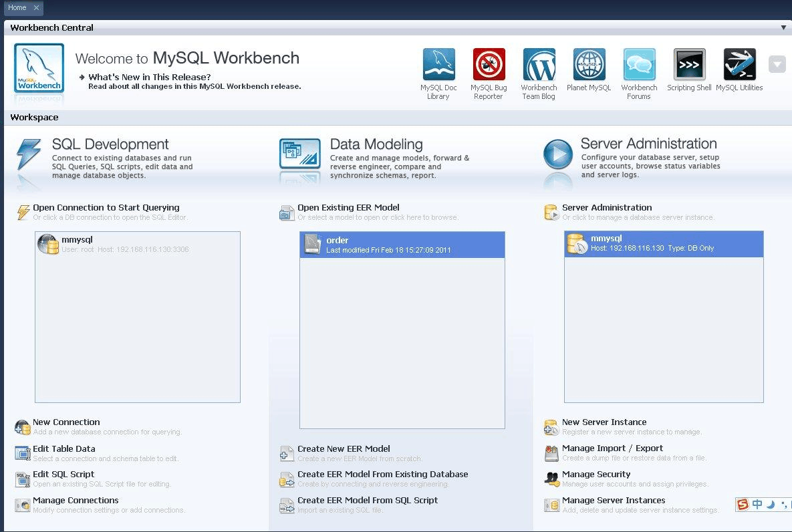This screenshot has width=792, height=532.
Task: Click the MySQL Workbench dolphin logo
Action: 39,68
